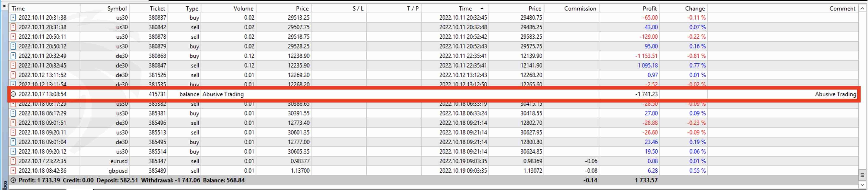
Task: Select the open price 12773.40
Action: coord(298,123)
